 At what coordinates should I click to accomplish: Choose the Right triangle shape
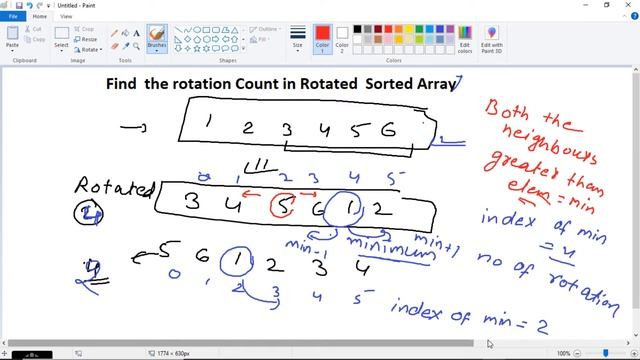click(178, 39)
